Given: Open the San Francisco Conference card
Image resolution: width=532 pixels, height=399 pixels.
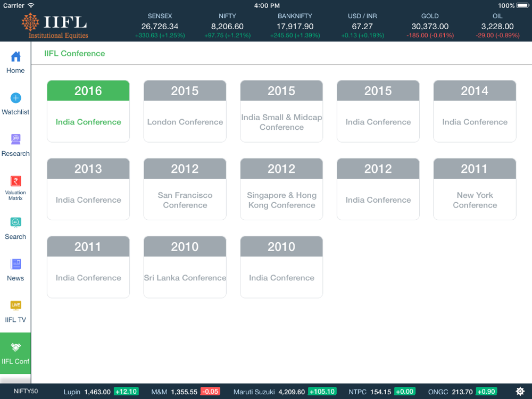Looking at the screenshot, I should click(185, 189).
